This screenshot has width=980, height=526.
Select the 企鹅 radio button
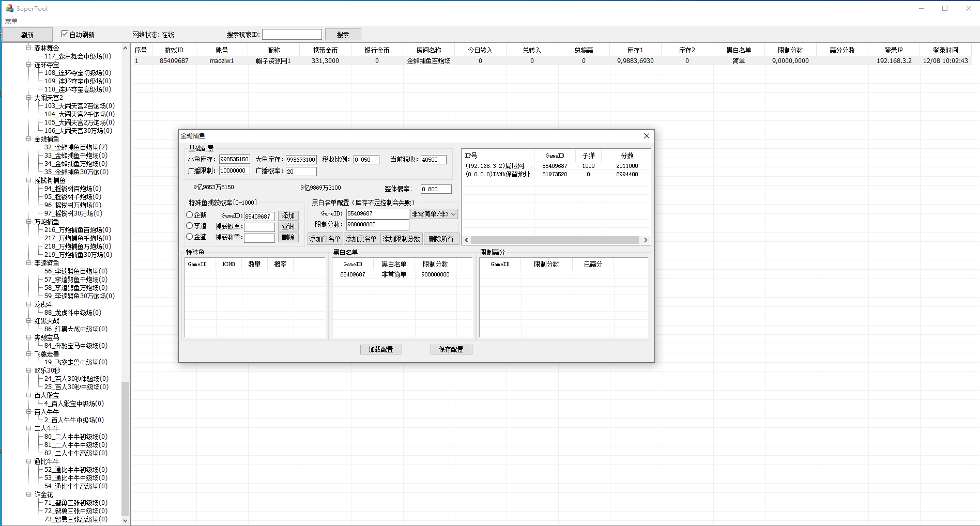(190, 215)
